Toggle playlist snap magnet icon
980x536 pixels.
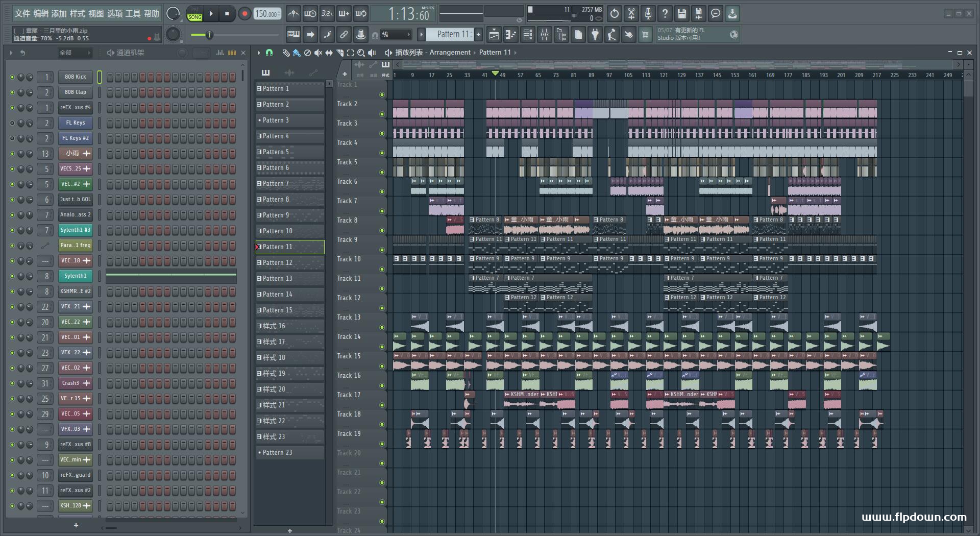pos(269,53)
